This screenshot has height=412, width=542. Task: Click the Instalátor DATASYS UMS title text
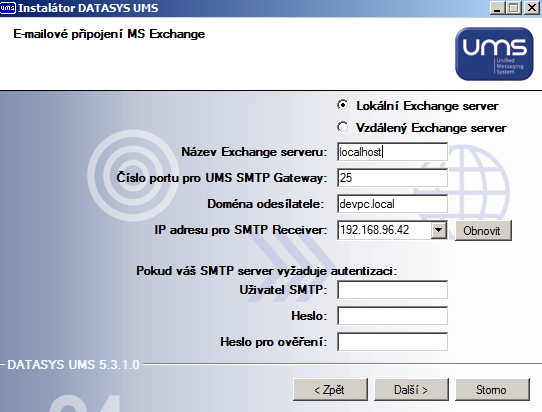pyautogui.click(x=88, y=8)
